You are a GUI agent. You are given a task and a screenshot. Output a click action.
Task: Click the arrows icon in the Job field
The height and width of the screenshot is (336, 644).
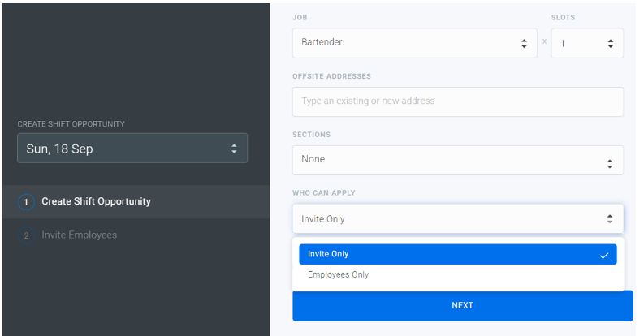(524, 44)
